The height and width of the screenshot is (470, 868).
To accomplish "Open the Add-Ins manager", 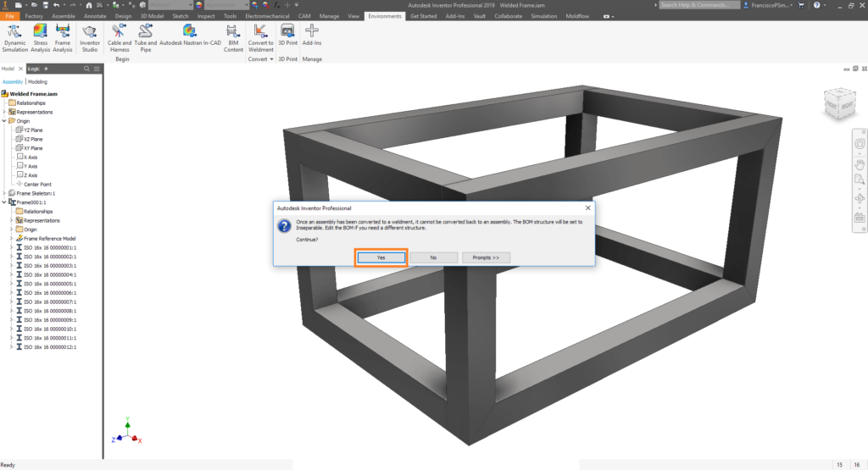I will (x=312, y=34).
